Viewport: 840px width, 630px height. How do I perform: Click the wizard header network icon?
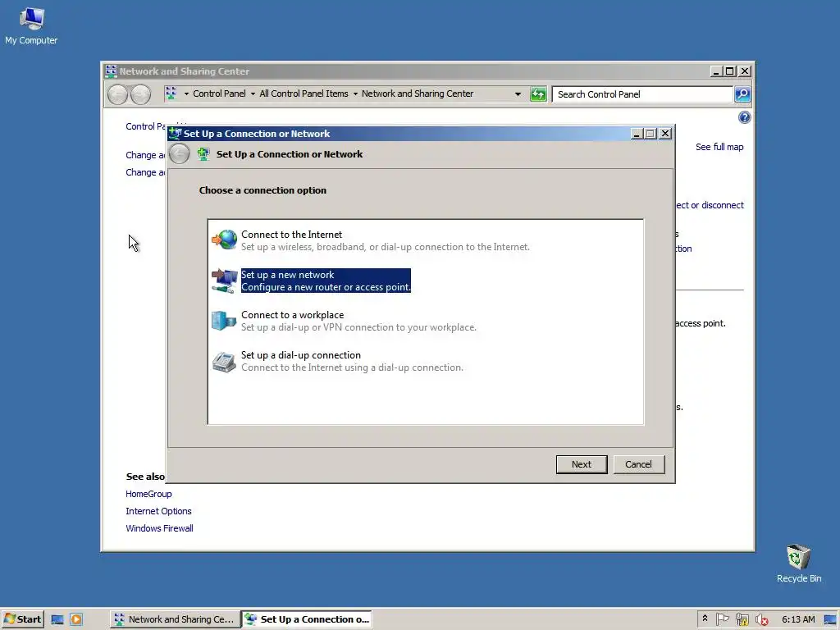(x=203, y=154)
